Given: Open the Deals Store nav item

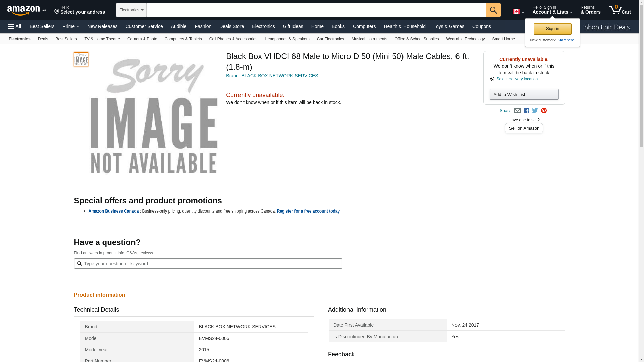Looking at the screenshot, I should pyautogui.click(x=231, y=26).
